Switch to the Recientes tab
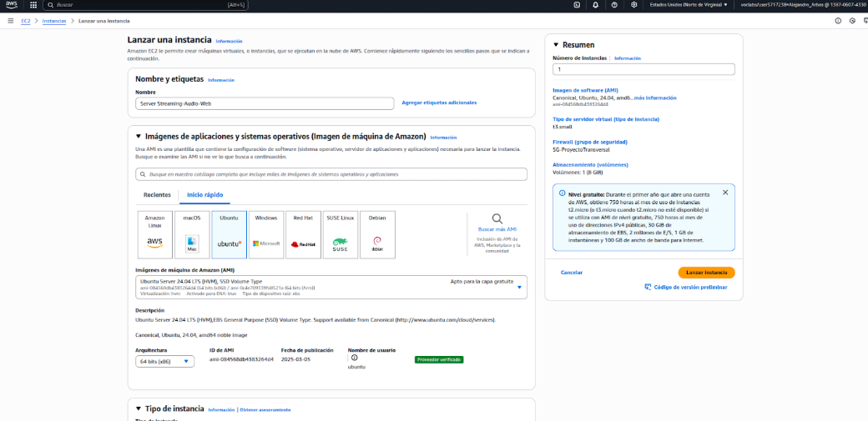Screen dimensions: 868x421 tap(157, 195)
